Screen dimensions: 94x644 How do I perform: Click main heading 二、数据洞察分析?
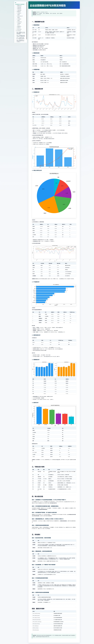coord(38,89)
